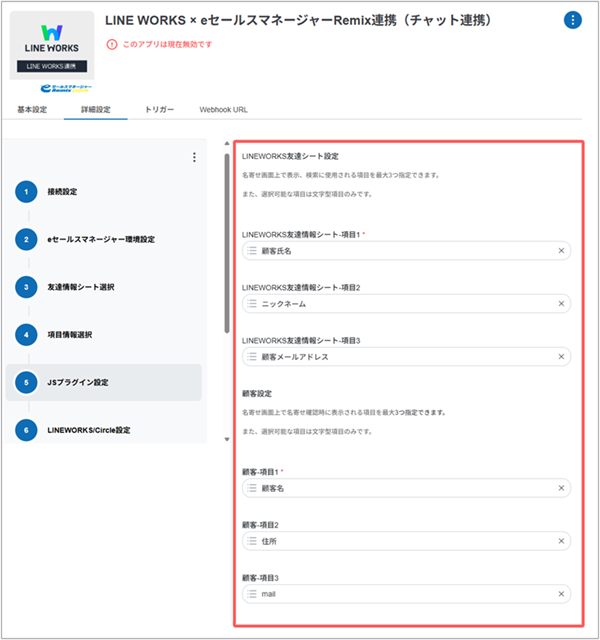
Task: Clear the mail field selection
Action: [x=561, y=594]
